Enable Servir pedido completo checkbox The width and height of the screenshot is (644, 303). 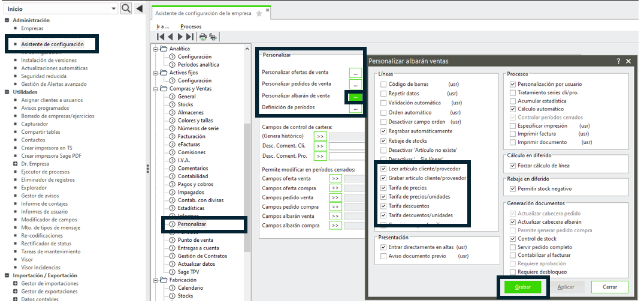click(x=513, y=247)
